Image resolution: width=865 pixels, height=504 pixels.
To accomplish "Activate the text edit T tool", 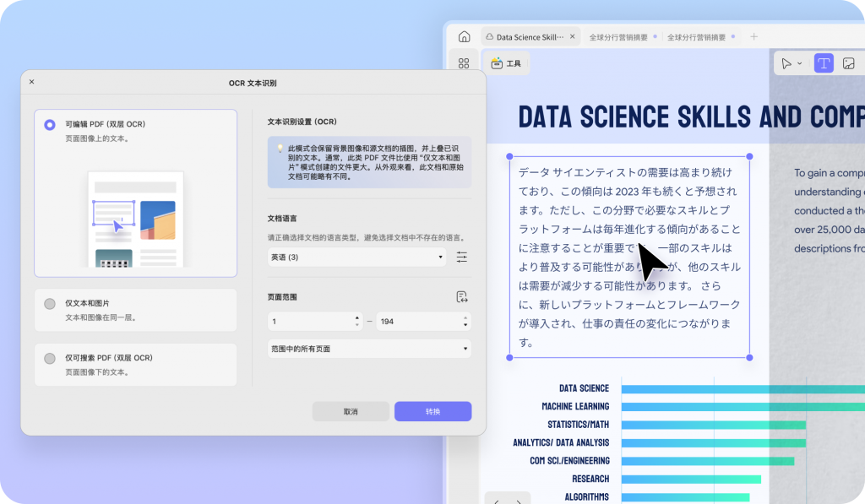I will pyautogui.click(x=824, y=63).
